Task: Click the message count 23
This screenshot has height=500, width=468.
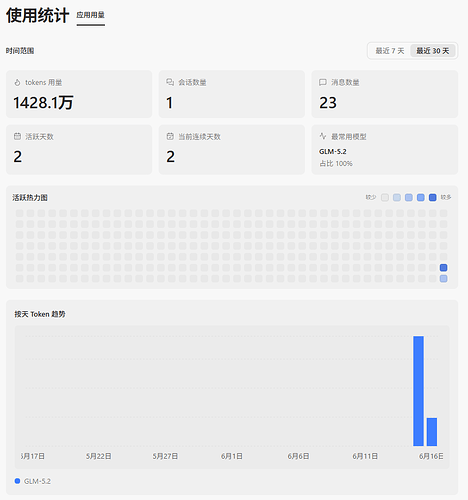Action: (328, 103)
